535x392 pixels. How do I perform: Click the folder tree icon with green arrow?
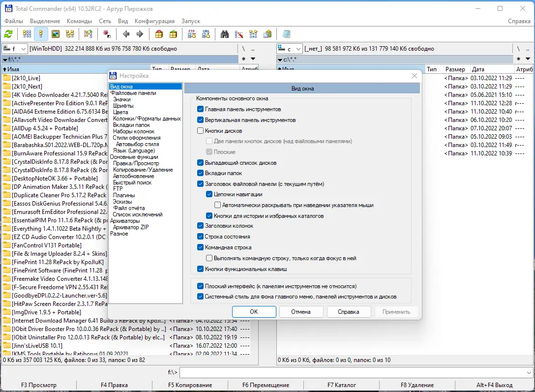tap(89, 34)
